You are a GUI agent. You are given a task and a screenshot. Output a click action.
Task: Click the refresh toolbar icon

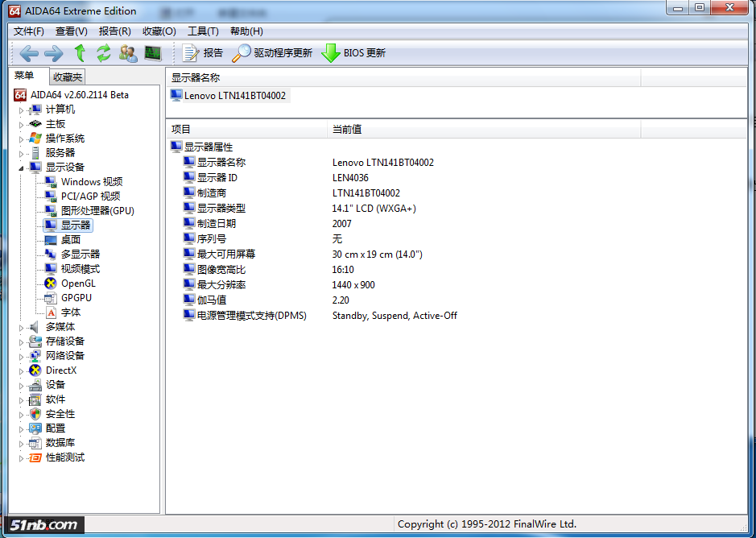pyautogui.click(x=103, y=53)
